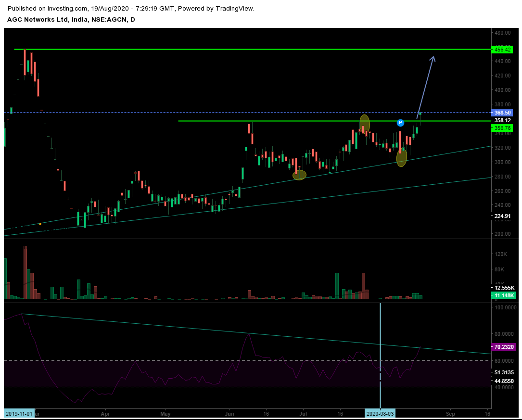Click the 320.00 price axis value

(x=503, y=148)
